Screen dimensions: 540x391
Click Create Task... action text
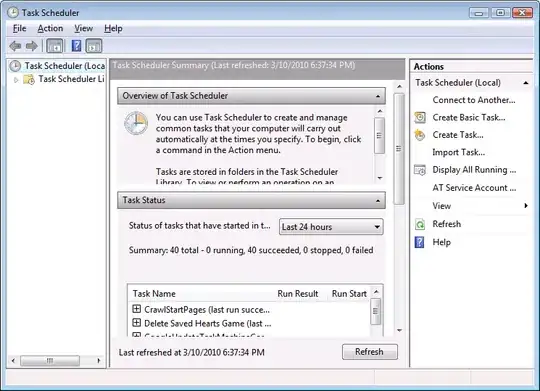click(x=458, y=135)
